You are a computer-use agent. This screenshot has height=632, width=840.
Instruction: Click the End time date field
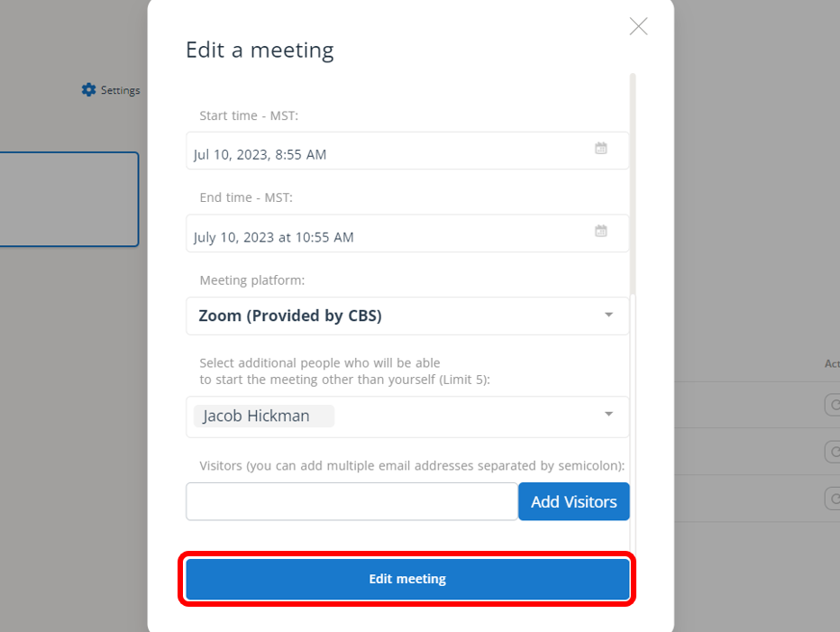[x=388, y=234]
